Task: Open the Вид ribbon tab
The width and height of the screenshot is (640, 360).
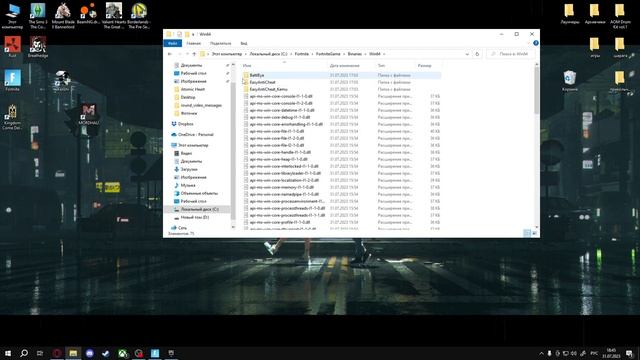Action: pos(244,43)
